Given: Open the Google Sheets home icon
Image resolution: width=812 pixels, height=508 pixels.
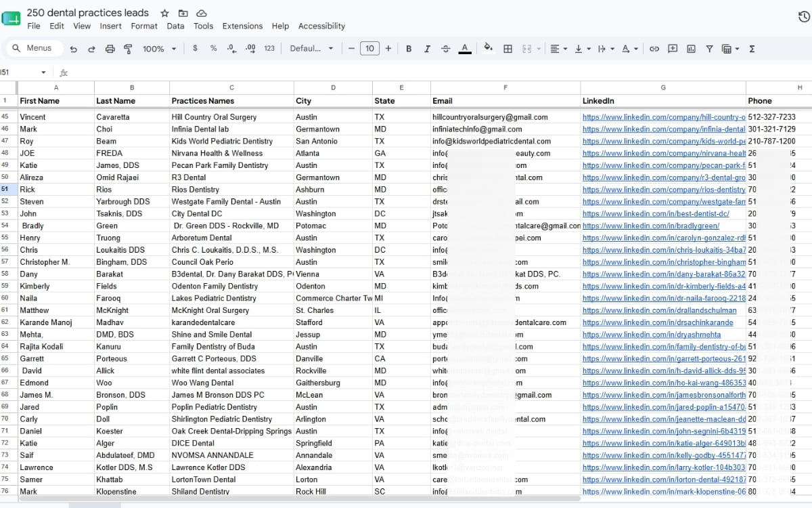Looking at the screenshot, I should click(12, 19).
